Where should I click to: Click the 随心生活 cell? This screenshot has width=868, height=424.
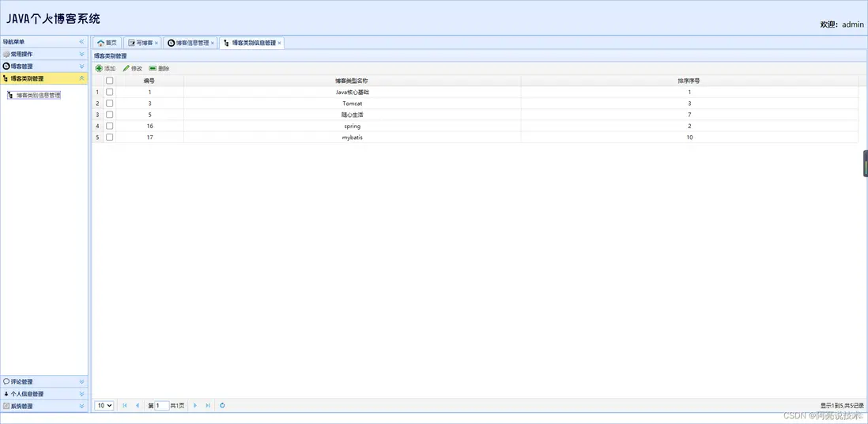[x=352, y=114]
